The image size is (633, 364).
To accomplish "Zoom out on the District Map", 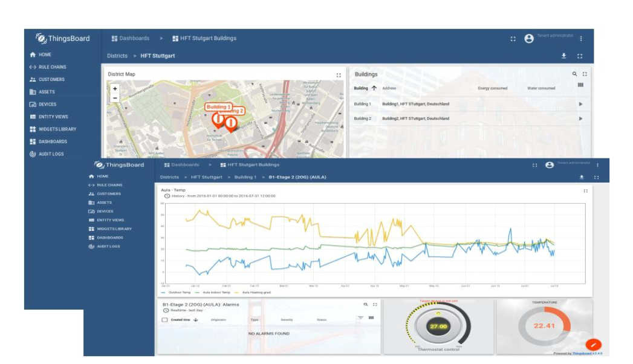I will point(115,98).
